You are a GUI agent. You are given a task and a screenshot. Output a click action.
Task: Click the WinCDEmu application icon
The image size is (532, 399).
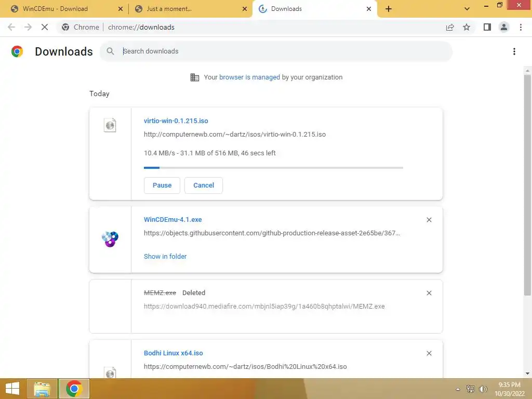point(110,239)
